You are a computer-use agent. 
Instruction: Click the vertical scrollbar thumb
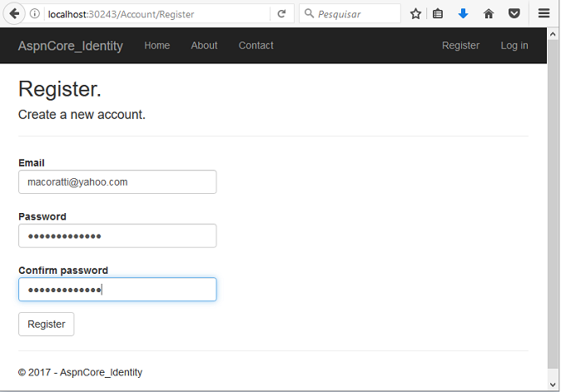[x=553, y=204]
